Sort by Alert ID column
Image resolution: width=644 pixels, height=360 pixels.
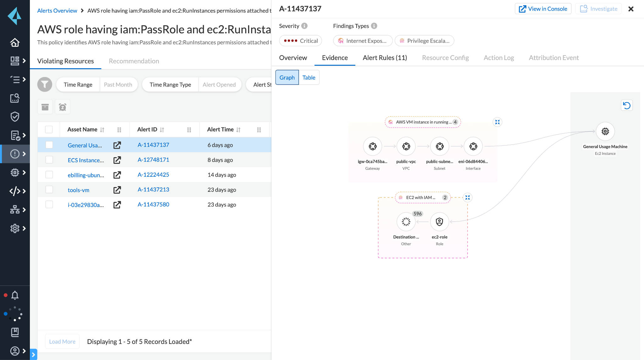coord(162,130)
